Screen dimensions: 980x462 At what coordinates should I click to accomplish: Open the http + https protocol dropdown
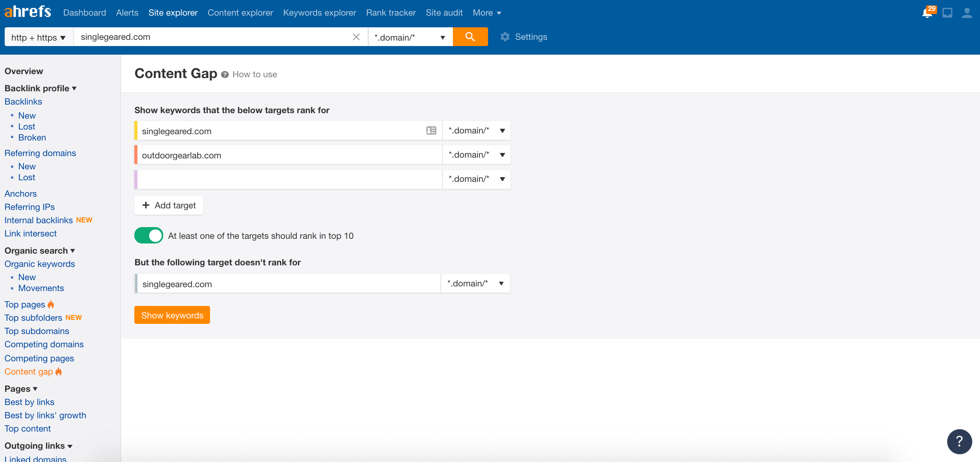pos(39,37)
